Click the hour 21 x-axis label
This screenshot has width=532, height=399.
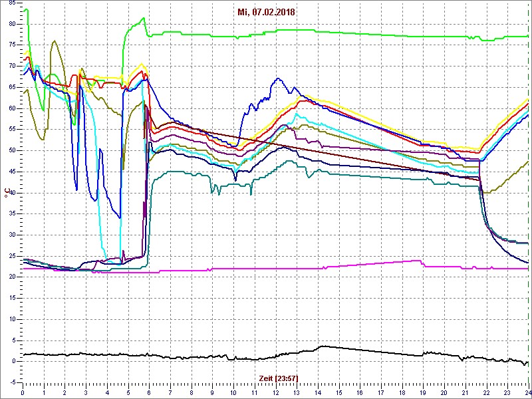(x=465, y=392)
